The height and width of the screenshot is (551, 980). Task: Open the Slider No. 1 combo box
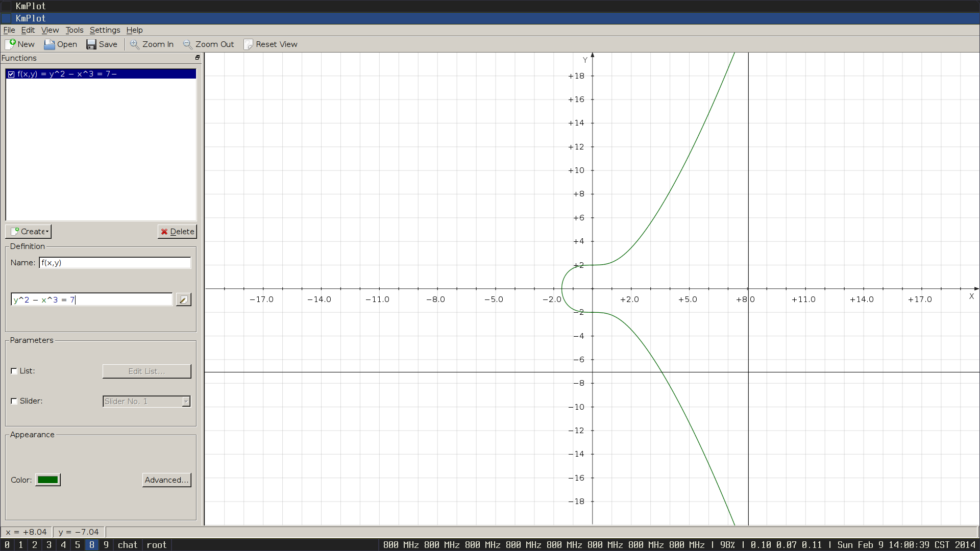click(x=146, y=402)
